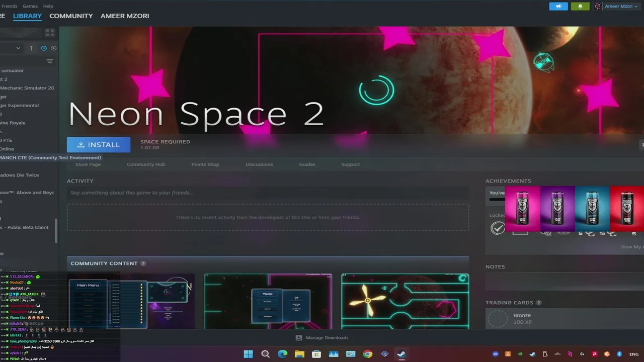Click the green notifications bell button

point(580,6)
